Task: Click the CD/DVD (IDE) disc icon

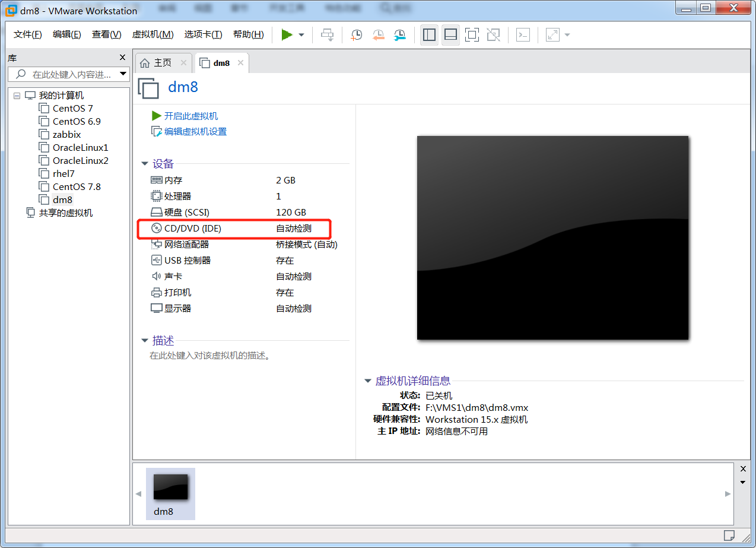Action: 157,228
